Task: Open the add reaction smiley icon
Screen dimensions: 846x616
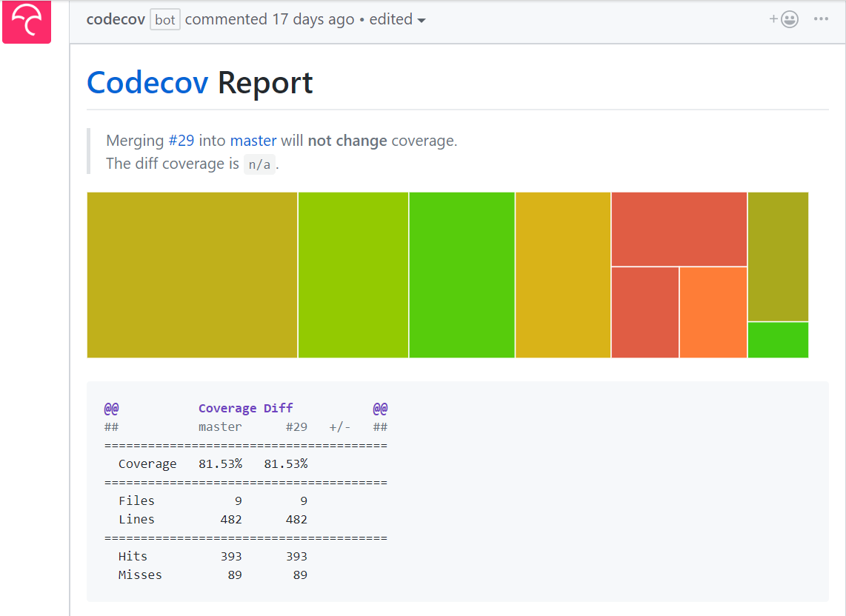Action: point(789,19)
